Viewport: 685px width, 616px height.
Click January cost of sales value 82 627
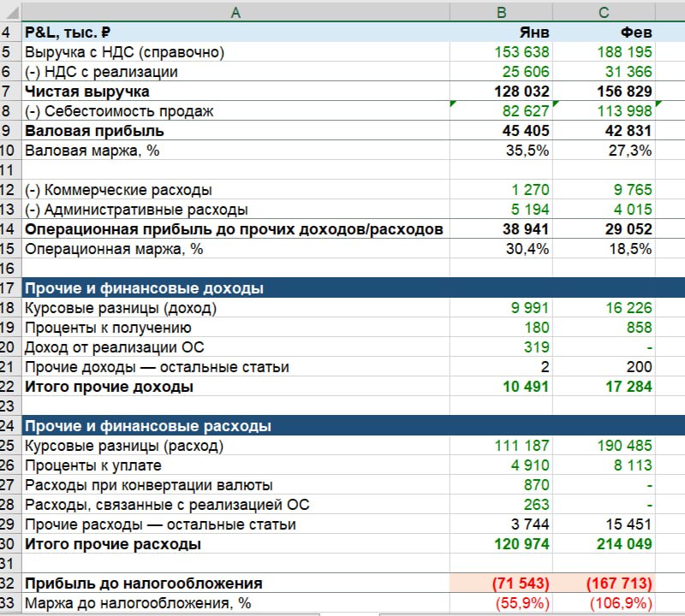point(501,111)
